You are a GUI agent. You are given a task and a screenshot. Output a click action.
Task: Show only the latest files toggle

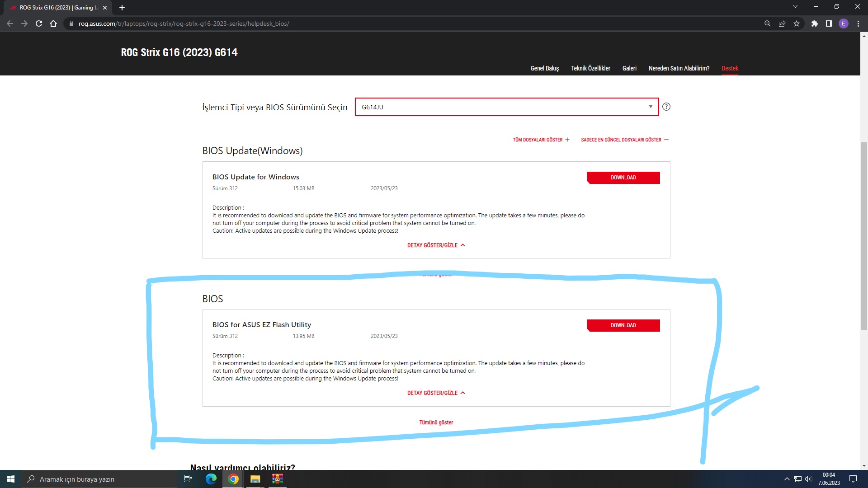[x=624, y=140]
